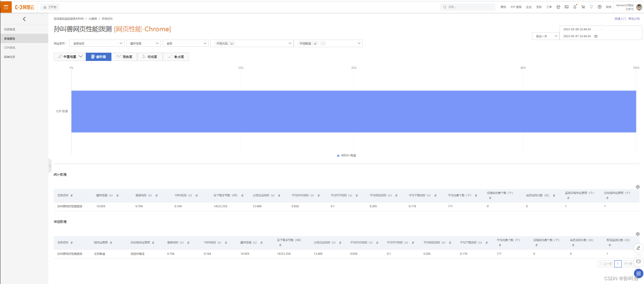Expand the 中国大陆 region dropdown arrow
Screen dimensions: 644x284
pos(290,43)
